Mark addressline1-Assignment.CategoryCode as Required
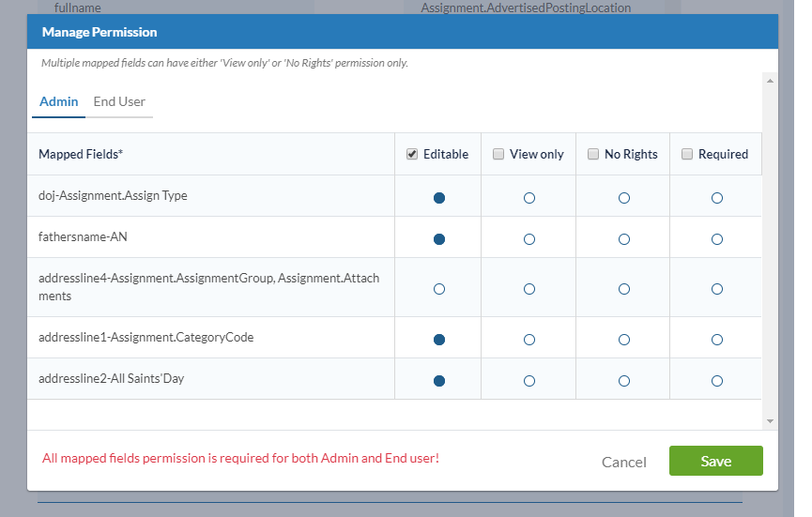The height and width of the screenshot is (517, 812). [716, 340]
